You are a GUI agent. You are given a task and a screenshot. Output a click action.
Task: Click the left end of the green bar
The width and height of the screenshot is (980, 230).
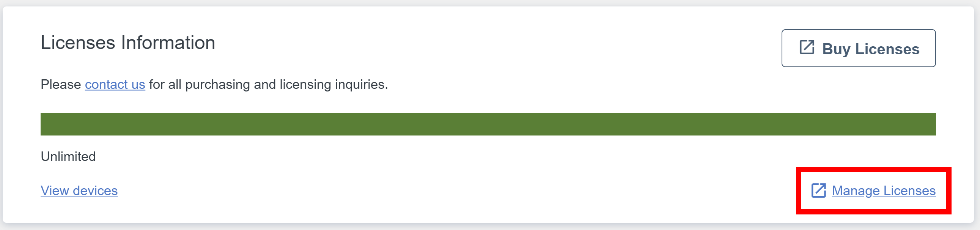point(46,124)
